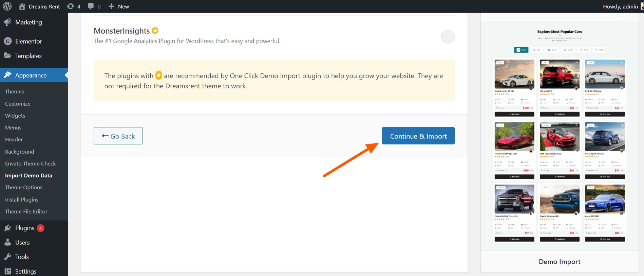The height and width of the screenshot is (276, 644).
Task: Click the Plugins plug icon
Action: click(x=8, y=228)
